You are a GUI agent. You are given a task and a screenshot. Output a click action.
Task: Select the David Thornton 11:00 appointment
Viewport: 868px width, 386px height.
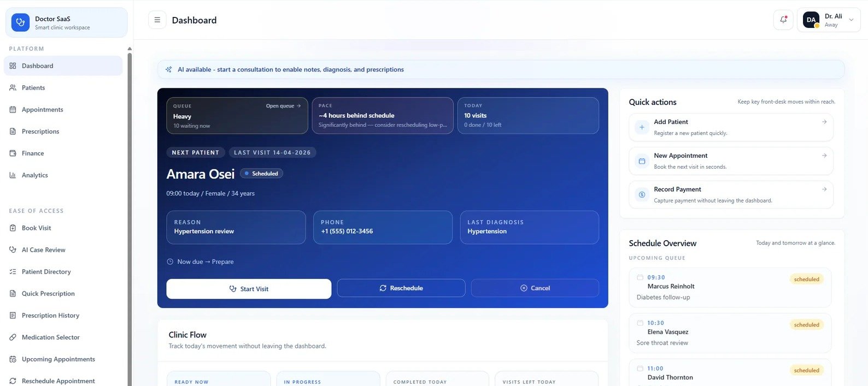tap(730, 373)
